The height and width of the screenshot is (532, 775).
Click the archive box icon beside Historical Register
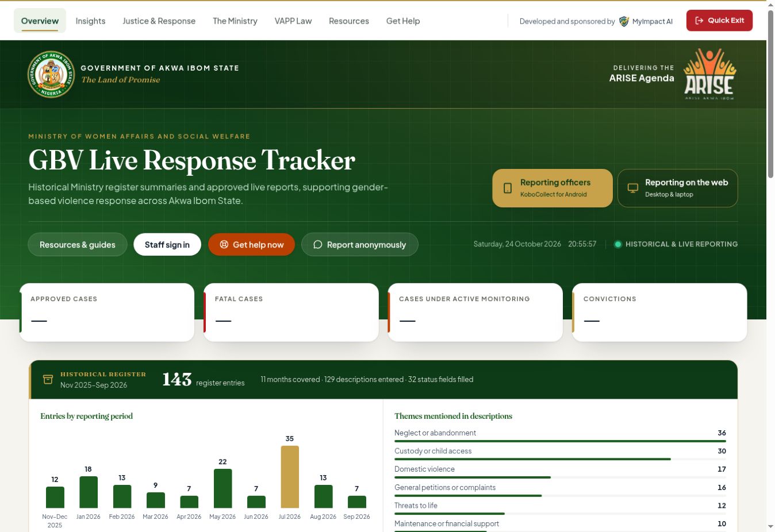tap(48, 379)
